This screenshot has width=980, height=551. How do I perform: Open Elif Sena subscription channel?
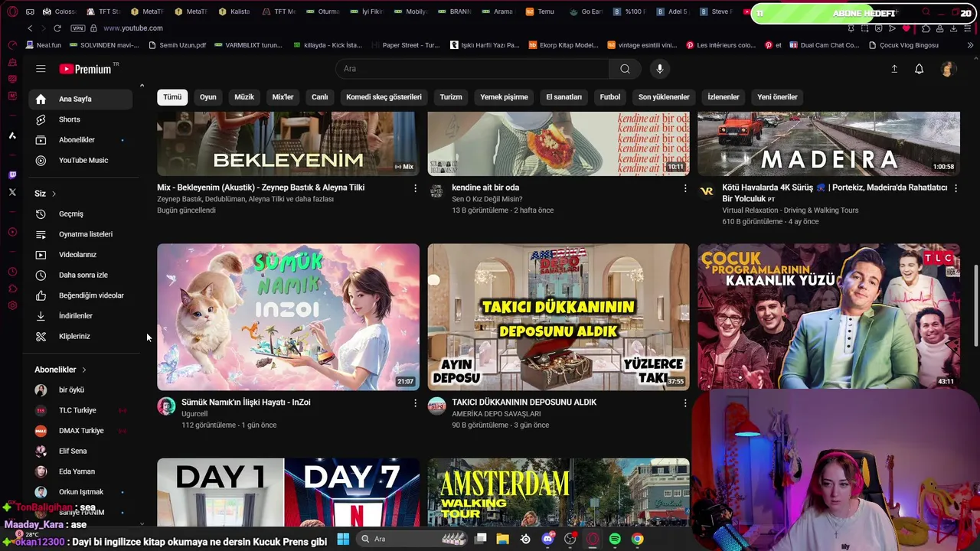pos(80,451)
